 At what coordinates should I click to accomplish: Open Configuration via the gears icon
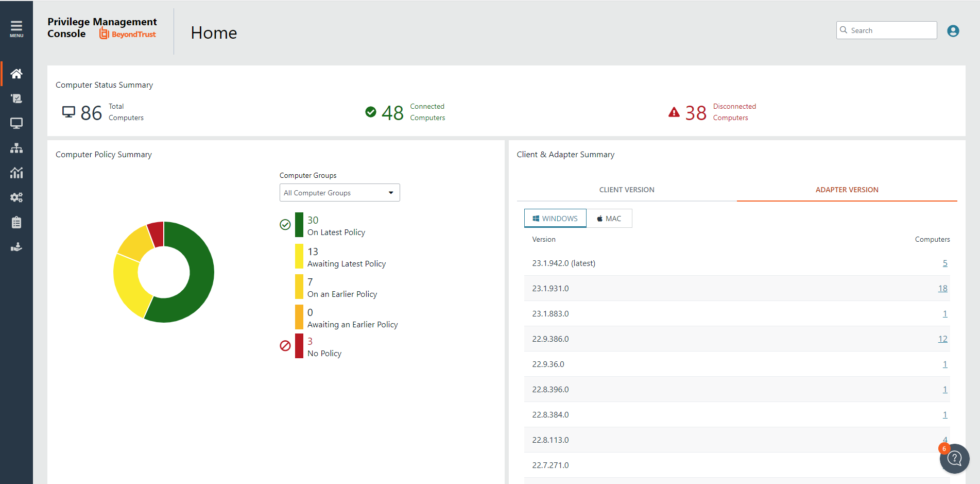click(x=16, y=197)
